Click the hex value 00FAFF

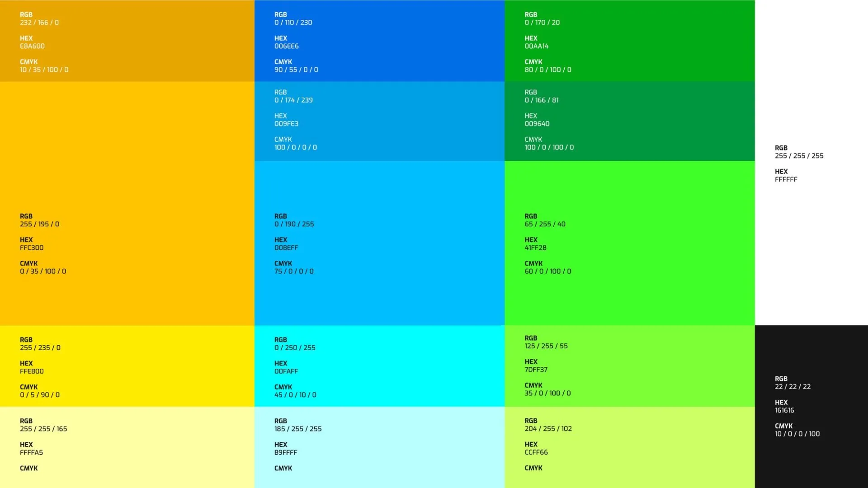pos(286,371)
